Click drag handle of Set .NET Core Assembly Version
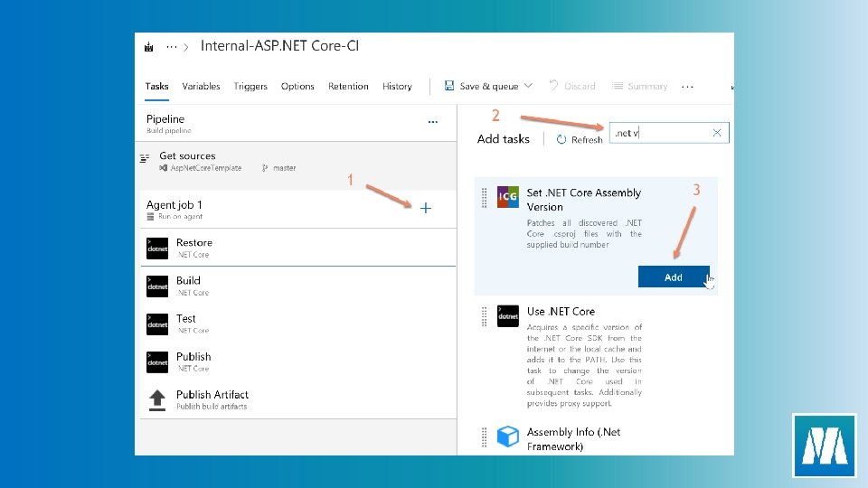868x488 pixels. click(485, 198)
